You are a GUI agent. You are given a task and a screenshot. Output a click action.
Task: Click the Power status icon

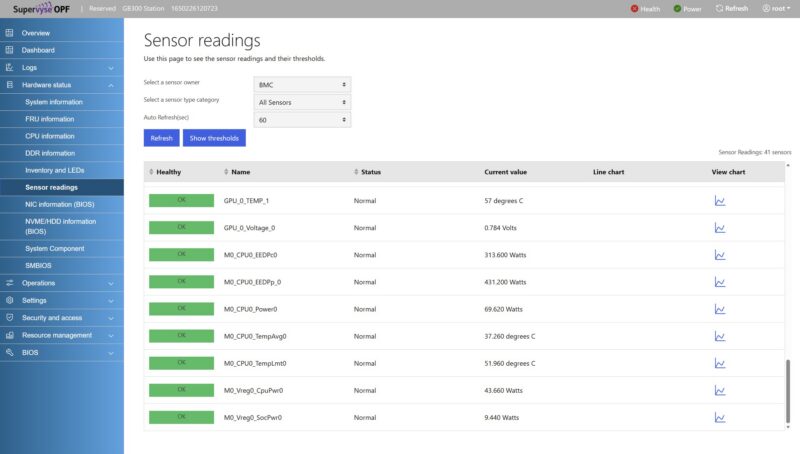coord(677,9)
